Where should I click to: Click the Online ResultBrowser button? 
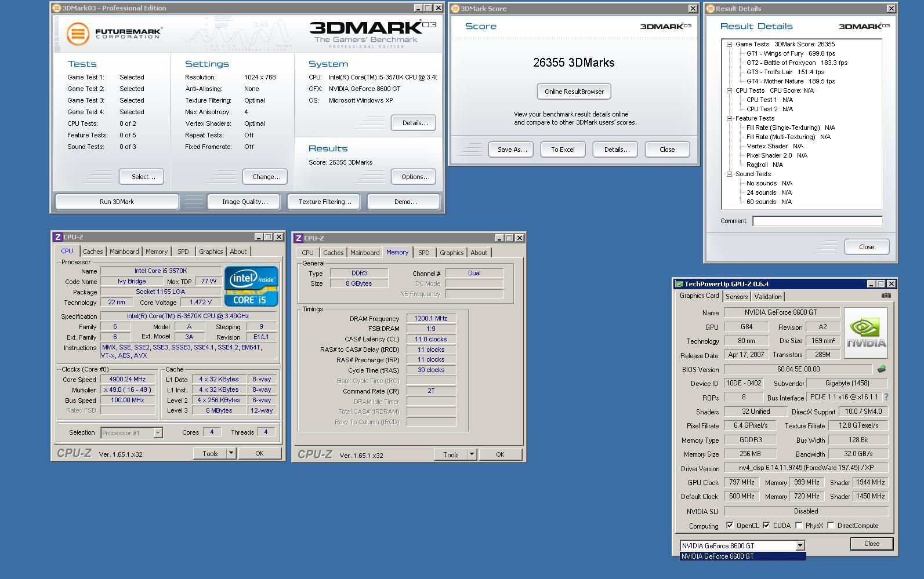pos(574,92)
